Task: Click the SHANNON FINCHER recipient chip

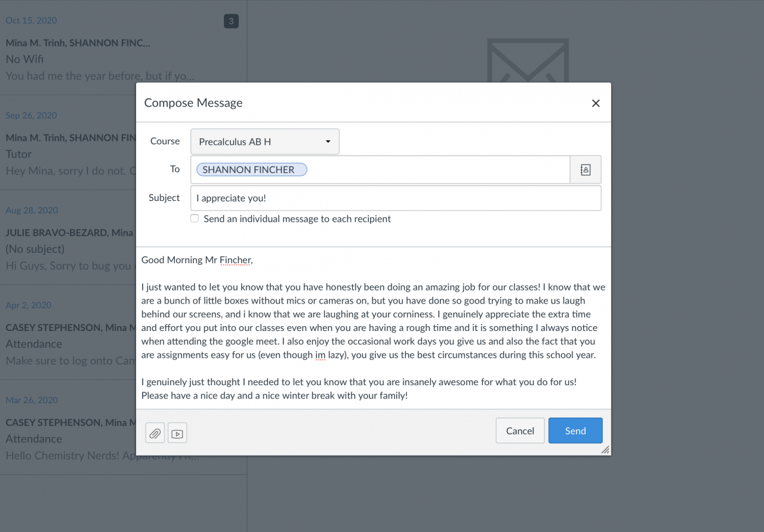Action: [251, 170]
